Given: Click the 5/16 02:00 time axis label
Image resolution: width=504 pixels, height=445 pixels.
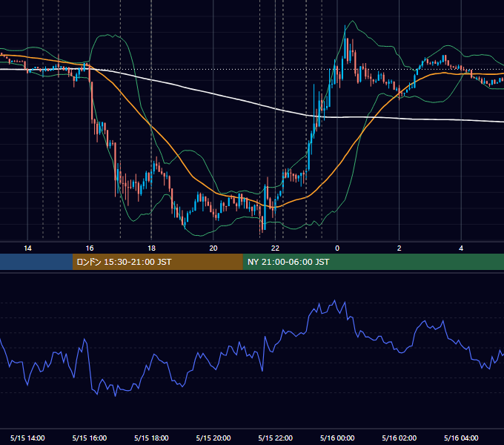Looking at the screenshot, I should (x=399, y=438).
